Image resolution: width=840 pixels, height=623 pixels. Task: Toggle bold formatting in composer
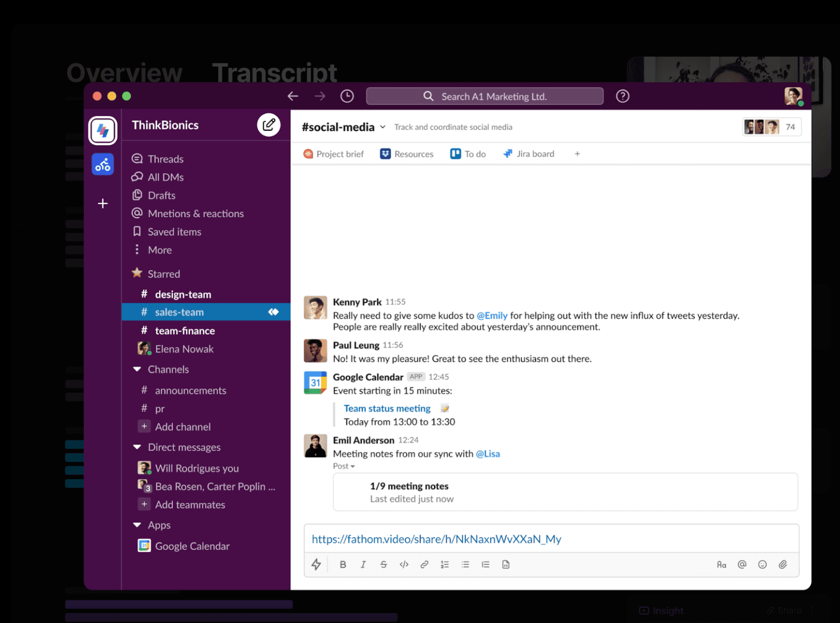click(343, 565)
